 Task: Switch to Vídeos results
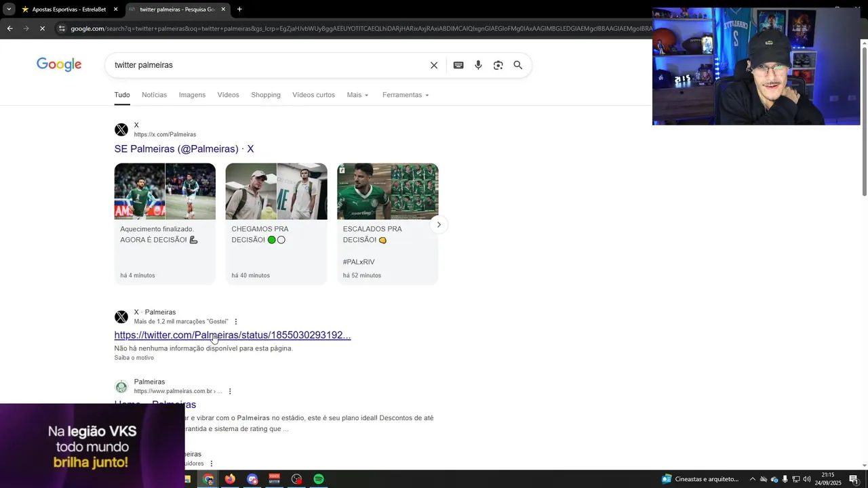click(228, 95)
